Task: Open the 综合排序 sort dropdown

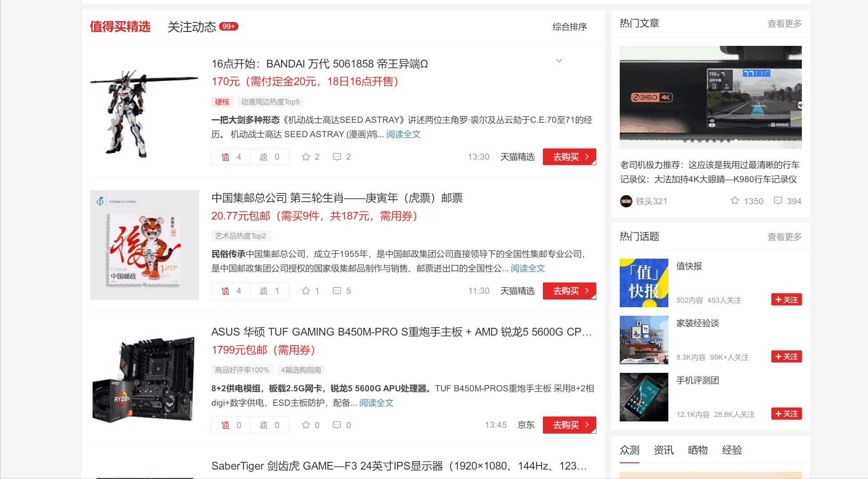Action: pos(570,27)
